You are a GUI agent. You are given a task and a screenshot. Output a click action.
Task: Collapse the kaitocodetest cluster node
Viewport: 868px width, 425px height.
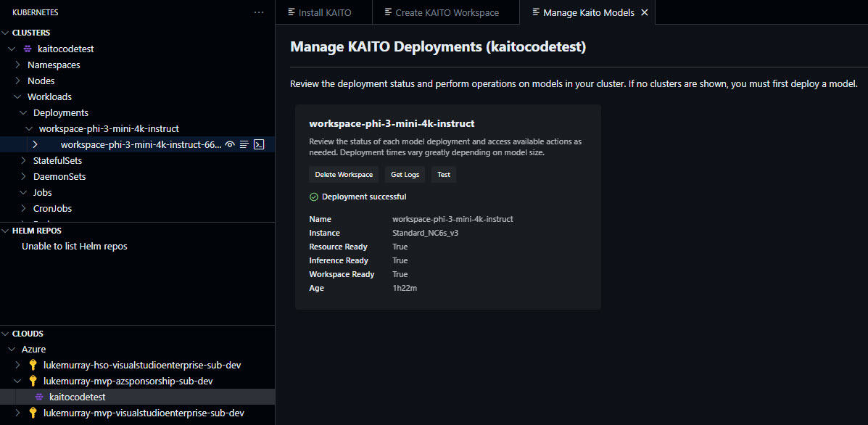click(x=12, y=49)
